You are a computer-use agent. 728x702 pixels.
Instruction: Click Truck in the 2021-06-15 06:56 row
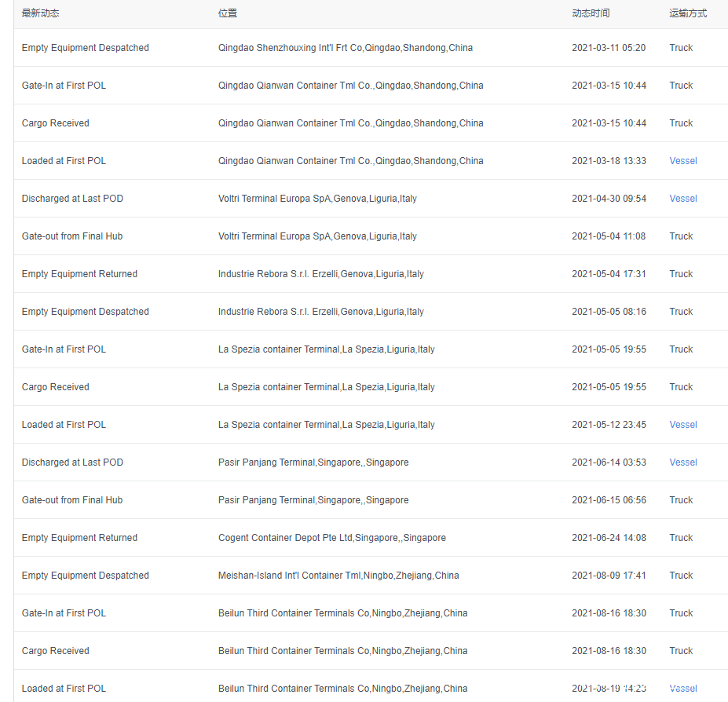681,500
